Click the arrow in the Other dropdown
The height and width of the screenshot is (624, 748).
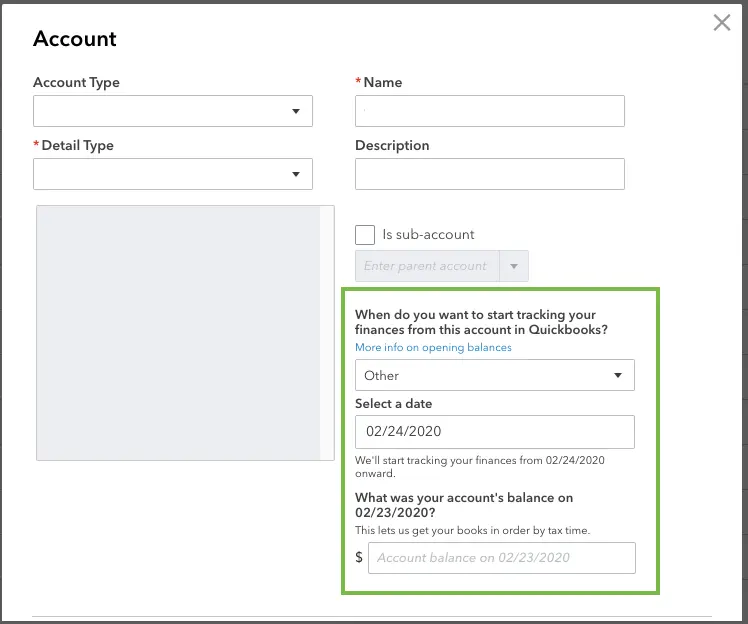point(618,375)
